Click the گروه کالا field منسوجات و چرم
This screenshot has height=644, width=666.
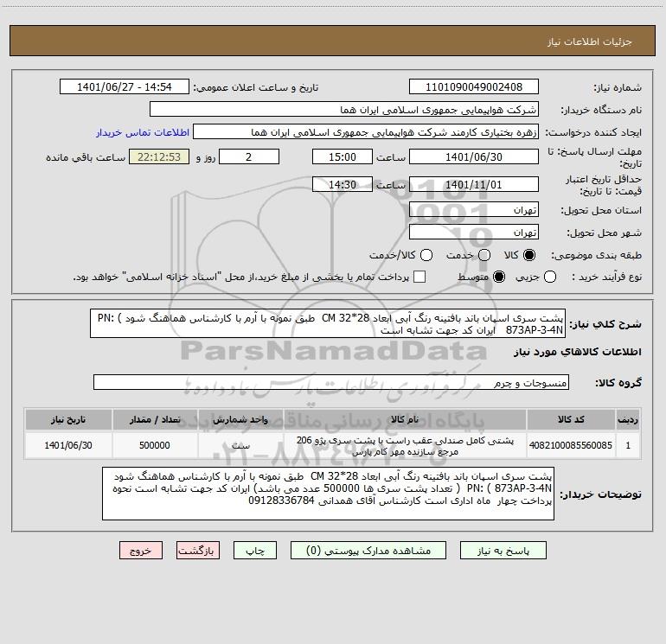coord(331,382)
